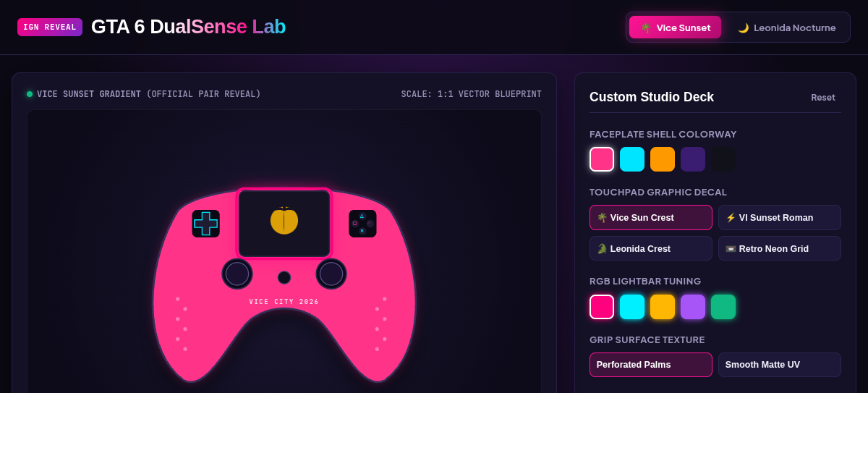Screen dimensions: 868x456
Task: Click the center PS button on the controller
Action: [x=284, y=277]
